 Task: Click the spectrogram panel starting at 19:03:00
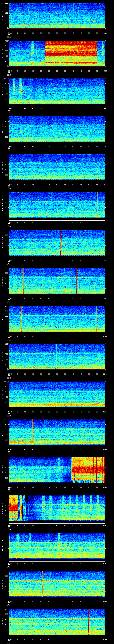[x=57, y=91]
